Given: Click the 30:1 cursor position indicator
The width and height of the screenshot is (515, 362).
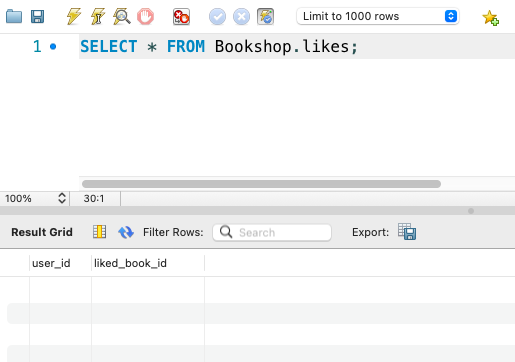Looking at the screenshot, I should (x=94, y=199).
